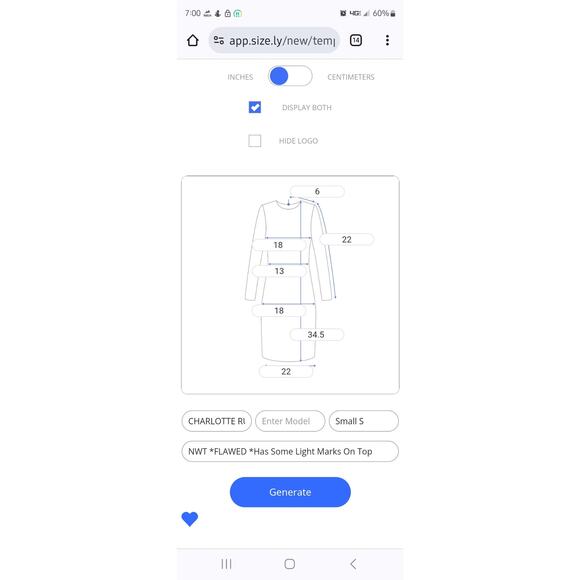
Task: Edit the 34.5 length measurement field
Action: (317, 334)
